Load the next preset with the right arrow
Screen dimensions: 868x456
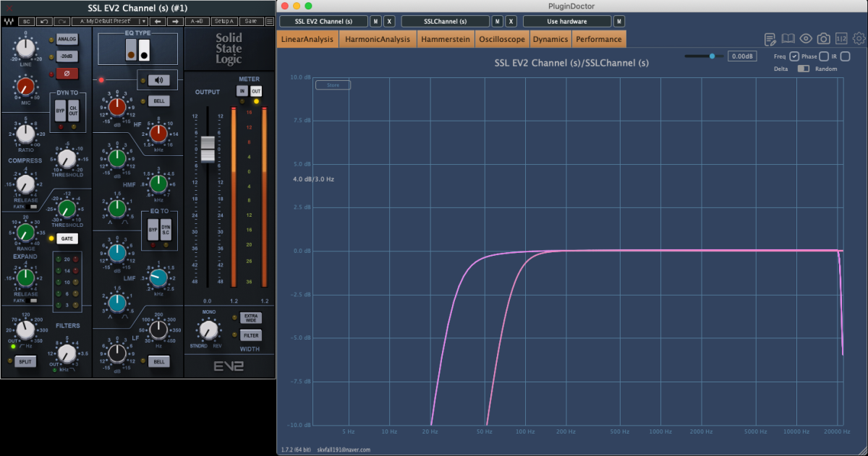click(175, 22)
